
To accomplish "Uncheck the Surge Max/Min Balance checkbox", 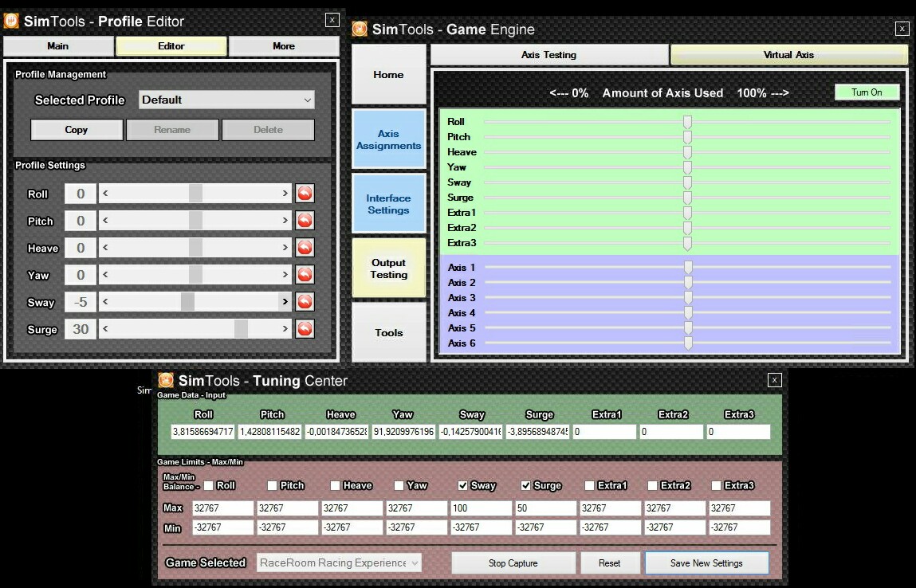I will (526, 485).
